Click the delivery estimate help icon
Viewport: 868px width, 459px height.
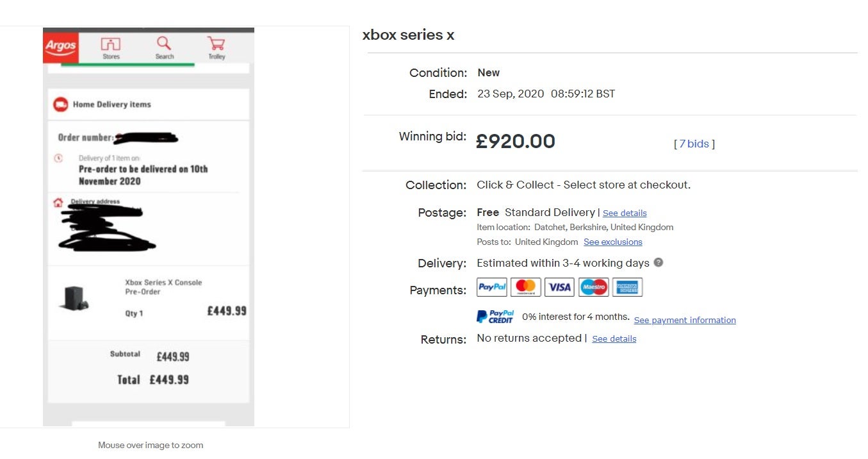(x=659, y=262)
